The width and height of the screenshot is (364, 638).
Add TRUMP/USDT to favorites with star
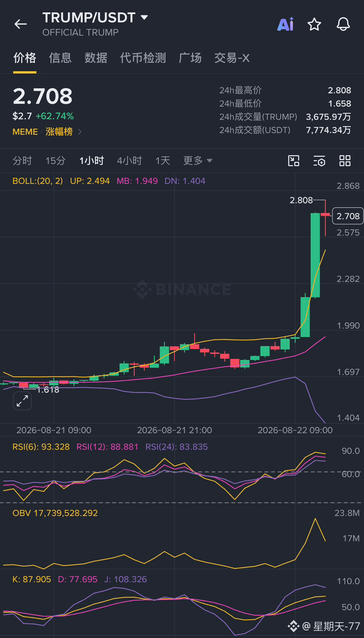[x=314, y=24]
